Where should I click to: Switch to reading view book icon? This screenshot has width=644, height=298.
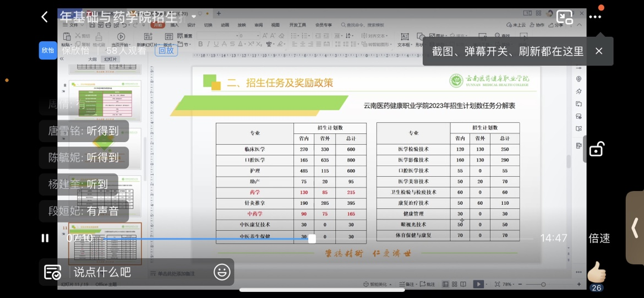pos(463,284)
